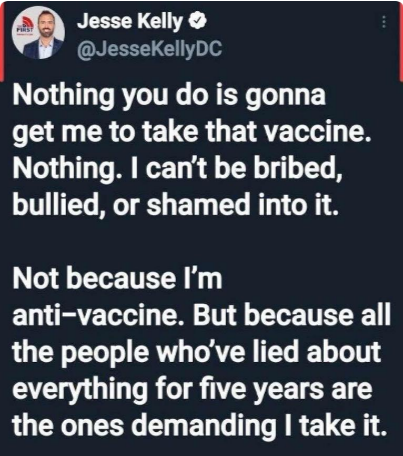Click the line 'get me to take that vaccine.'

tap(192, 133)
